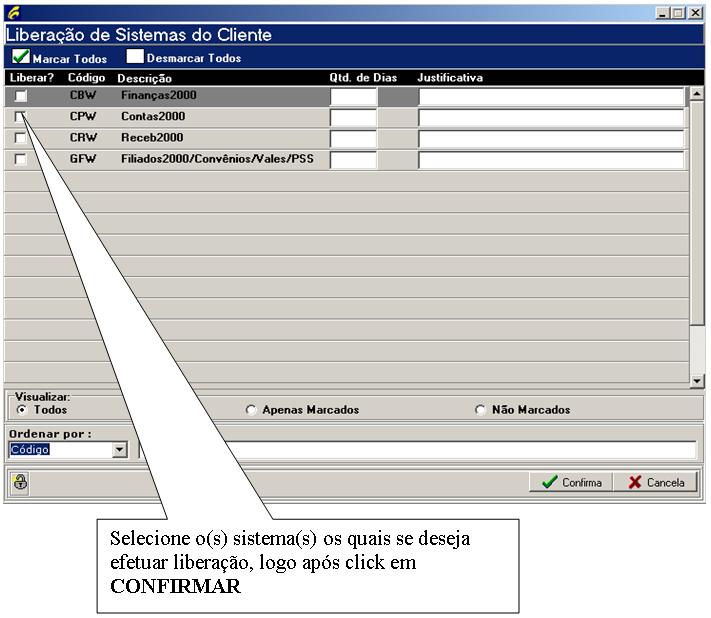This screenshot has height=618, width=711.
Task: Click Qtd. de Dias field for Finanças2000
Action: click(x=353, y=97)
